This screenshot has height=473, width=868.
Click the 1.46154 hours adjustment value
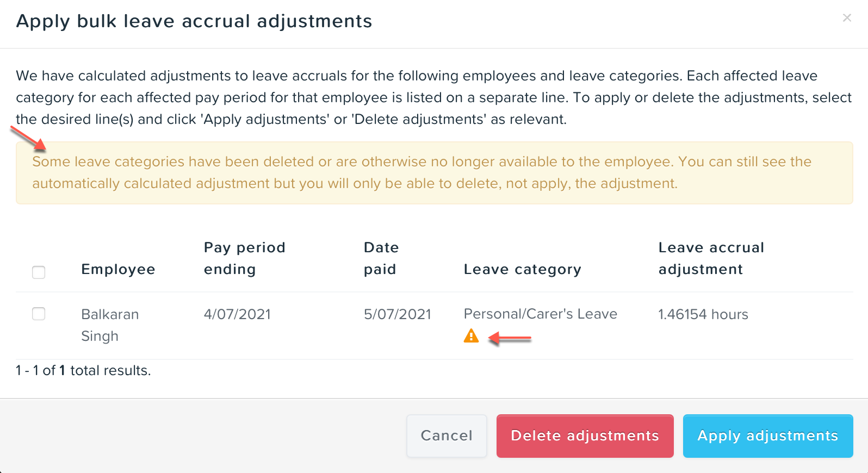pos(703,314)
